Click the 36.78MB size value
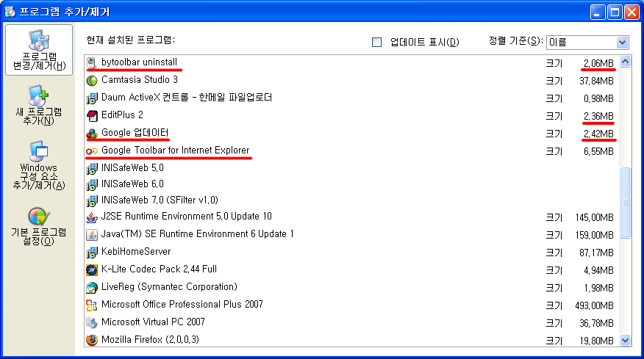 click(x=596, y=324)
